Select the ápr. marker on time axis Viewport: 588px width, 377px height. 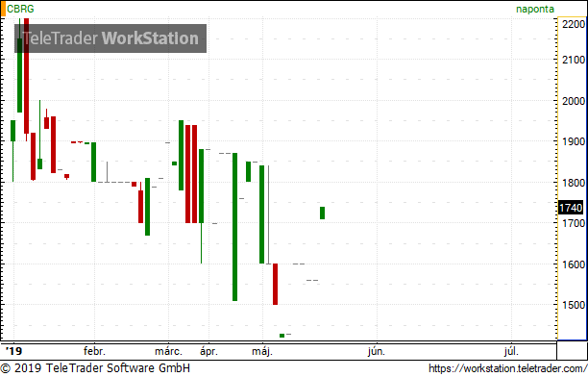[208, 351]
